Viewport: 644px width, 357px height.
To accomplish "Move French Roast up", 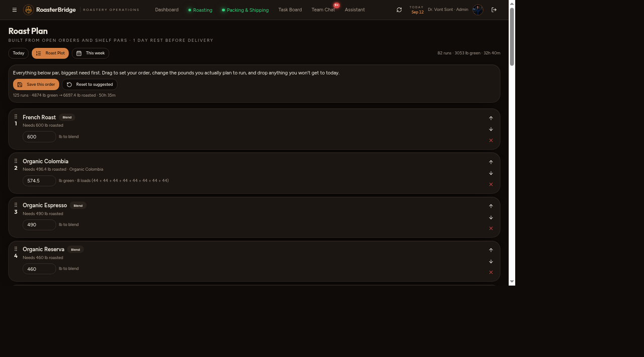I will (x=491, y=118).
